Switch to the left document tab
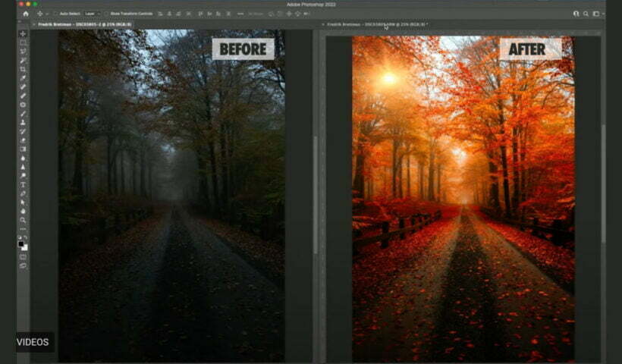622x364 pixels. (83, 24)
